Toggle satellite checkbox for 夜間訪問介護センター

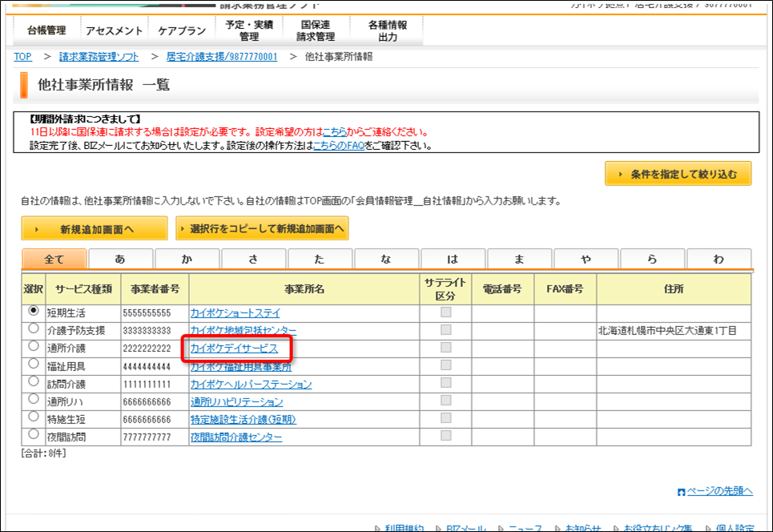coord(445,436)
